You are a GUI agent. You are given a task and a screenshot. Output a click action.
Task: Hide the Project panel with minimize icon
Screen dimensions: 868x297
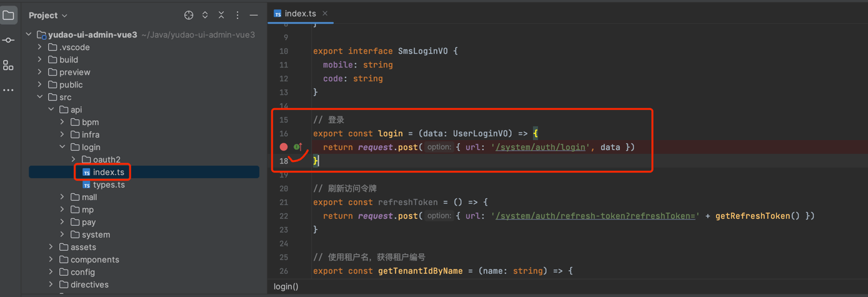click(254, 15)
